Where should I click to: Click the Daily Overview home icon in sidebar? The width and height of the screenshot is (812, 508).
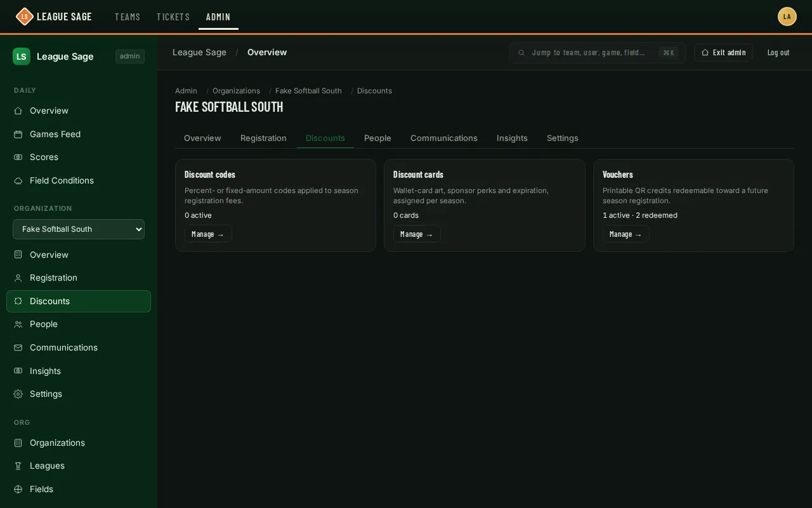pyautogui.click(x=18, y=111)
